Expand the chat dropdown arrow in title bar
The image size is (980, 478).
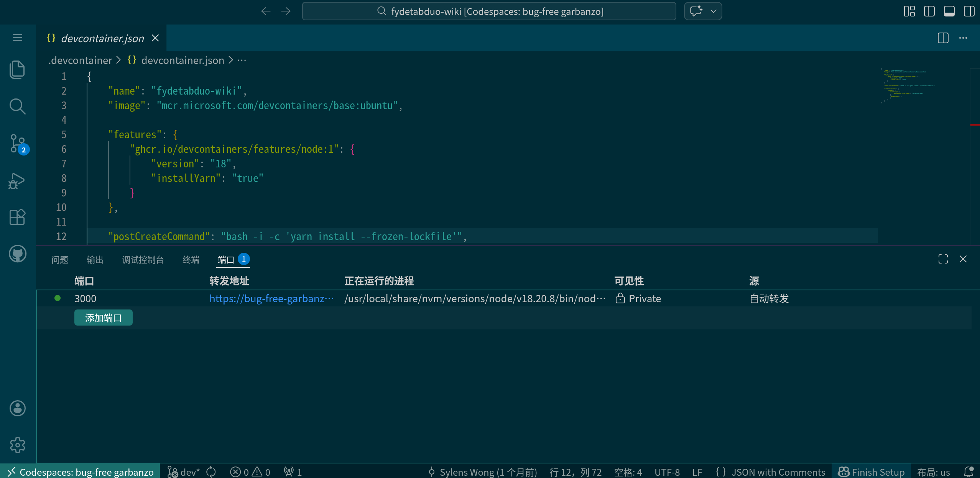pos(713,11)
